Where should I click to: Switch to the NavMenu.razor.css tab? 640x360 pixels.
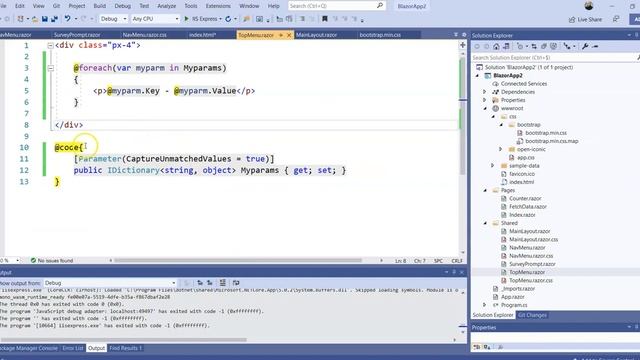(144, 35)
